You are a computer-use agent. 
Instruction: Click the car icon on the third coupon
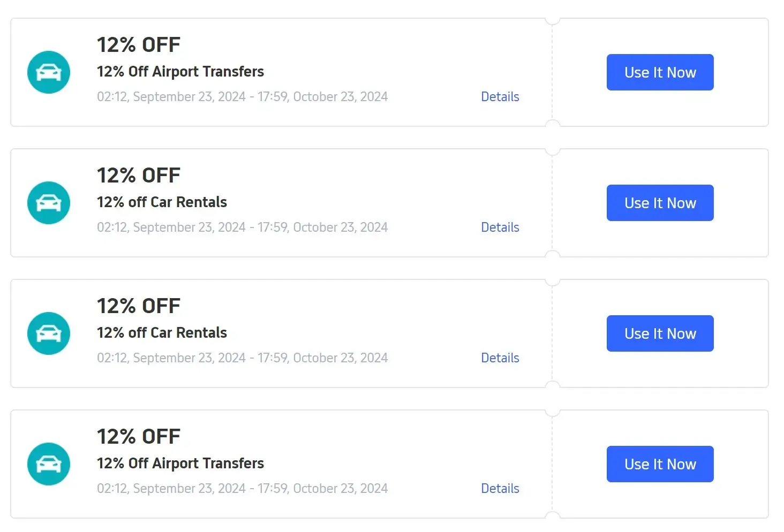(x=49, y=333)
